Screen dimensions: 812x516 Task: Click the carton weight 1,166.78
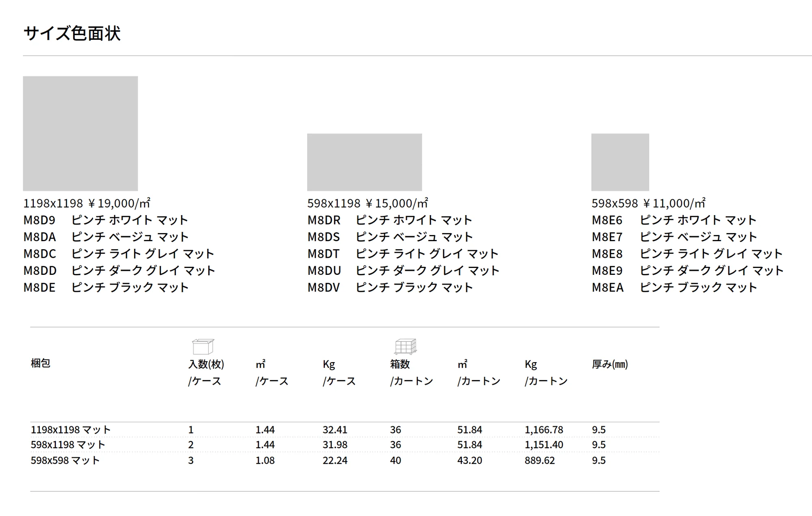(544, 430)
